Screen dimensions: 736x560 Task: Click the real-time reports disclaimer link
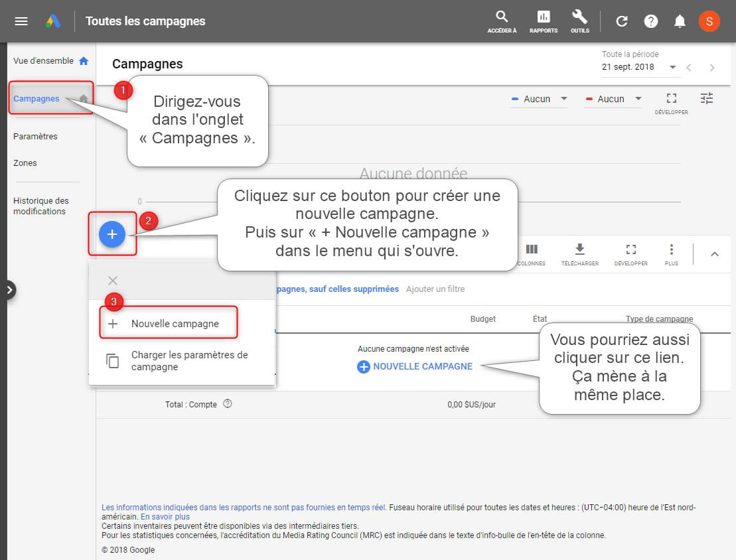point(244,507)
